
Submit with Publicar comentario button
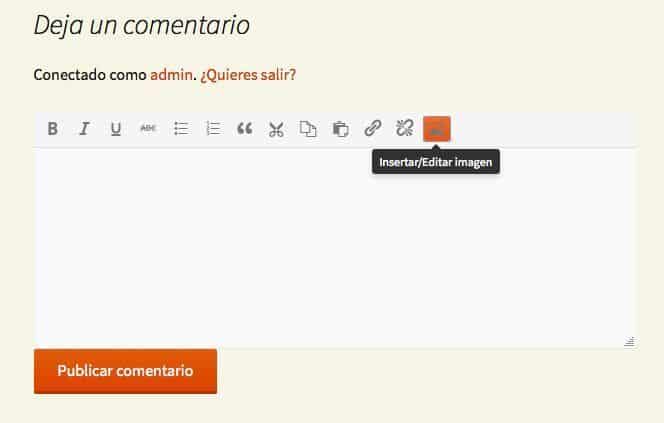tap(125, 371)
